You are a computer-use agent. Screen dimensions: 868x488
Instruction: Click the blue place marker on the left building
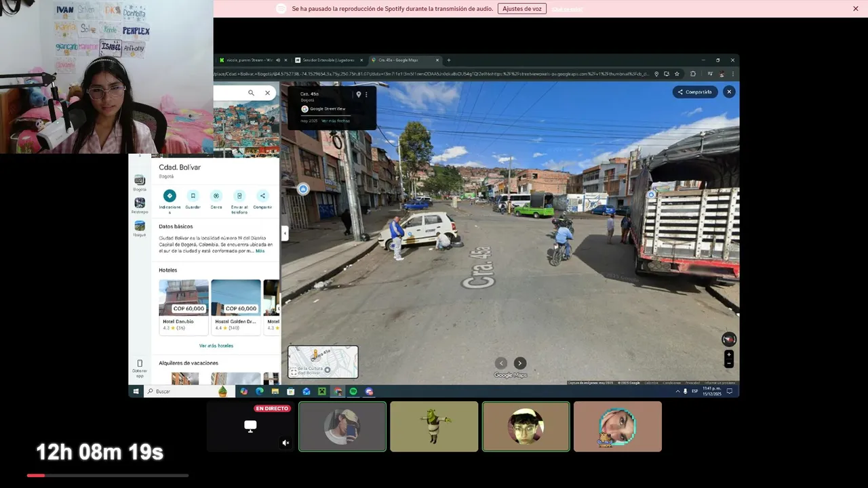tap(303, 189)
